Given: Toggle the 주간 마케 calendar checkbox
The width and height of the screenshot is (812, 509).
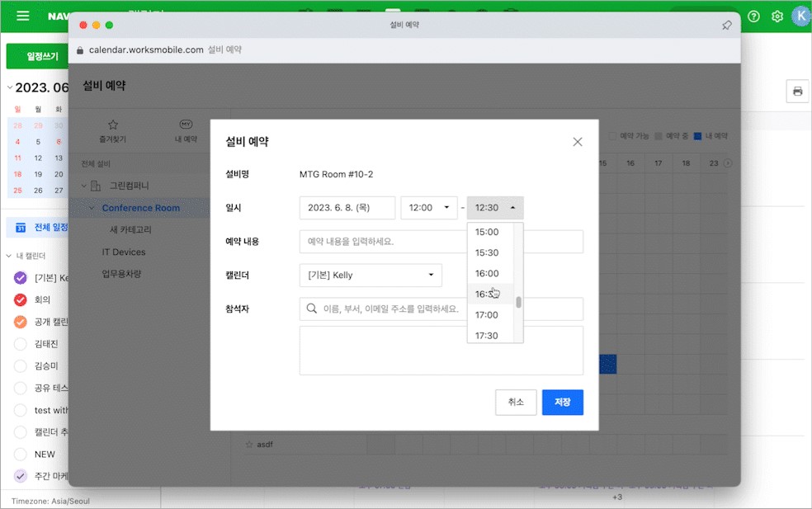Looking at the screenshot, I should tap(20, 476).
